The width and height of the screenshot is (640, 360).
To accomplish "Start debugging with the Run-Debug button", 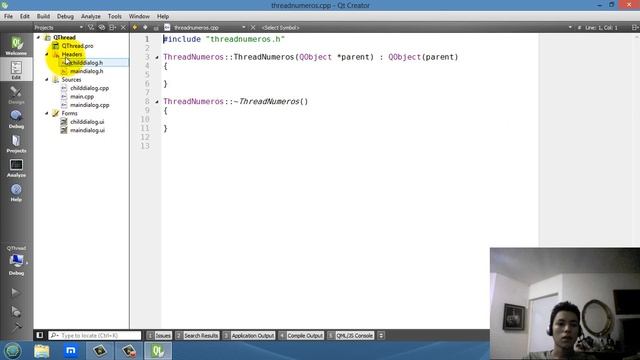I will pyautogui.click(x=16, y=311).
